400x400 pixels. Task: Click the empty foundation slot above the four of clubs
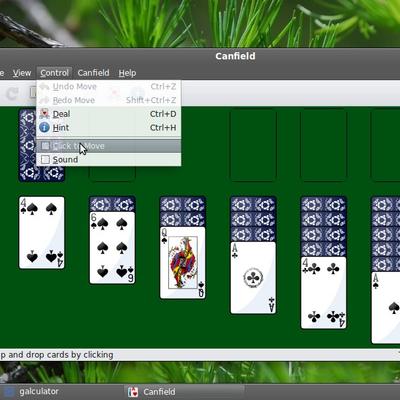click(x=324, y=146)
